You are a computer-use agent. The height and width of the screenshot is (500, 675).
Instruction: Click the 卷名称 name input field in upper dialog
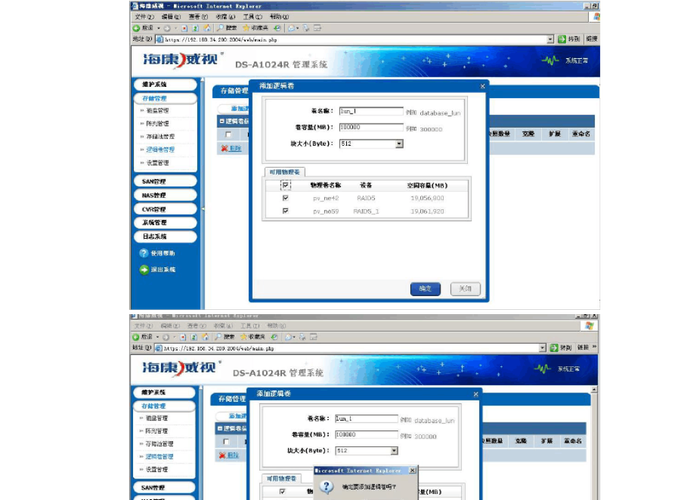[370, 112]
